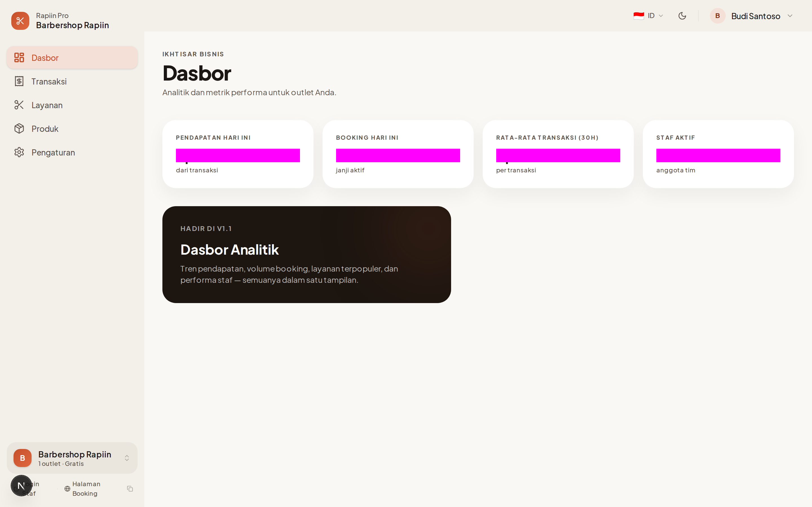Click the Next.js N dev badge
Image resolution: width=812 pixels, height=507 pixels.
21,486
